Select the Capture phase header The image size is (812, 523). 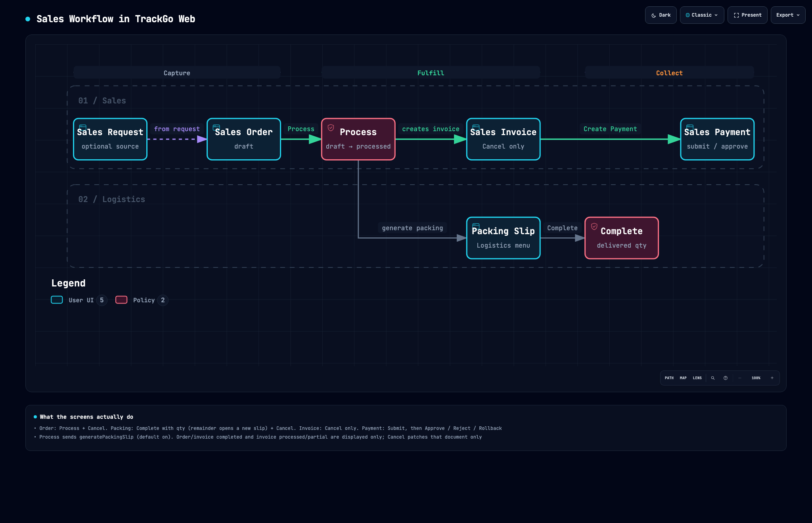click(177, 73)
